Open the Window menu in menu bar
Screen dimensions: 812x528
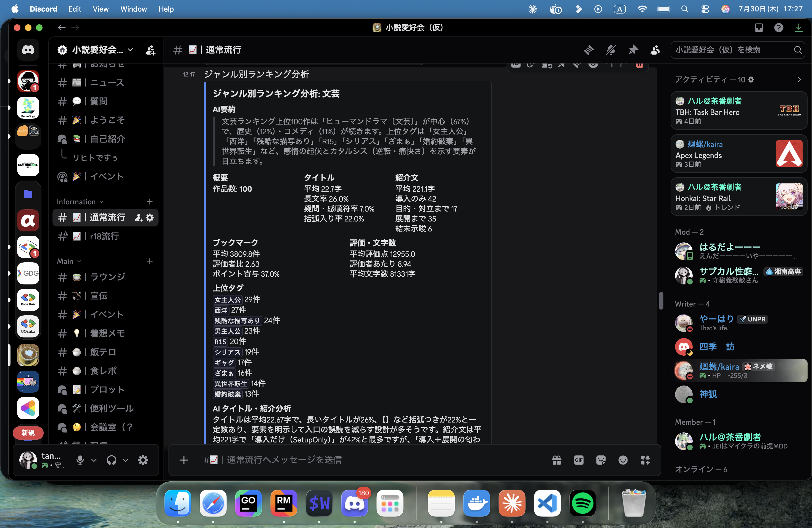pyautogui.click(x=133, y=9)
